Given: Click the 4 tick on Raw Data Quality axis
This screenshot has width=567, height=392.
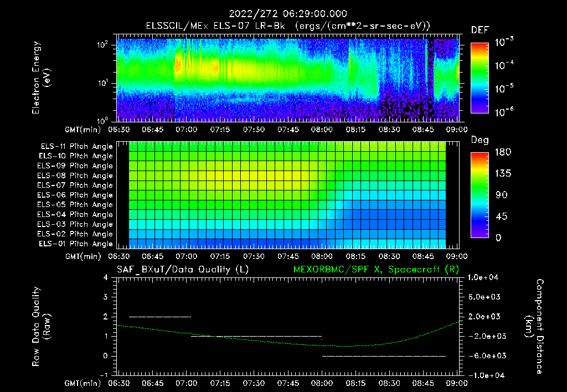Looking at the screenshot, I should pyautogui.click(x=105, y=278).
